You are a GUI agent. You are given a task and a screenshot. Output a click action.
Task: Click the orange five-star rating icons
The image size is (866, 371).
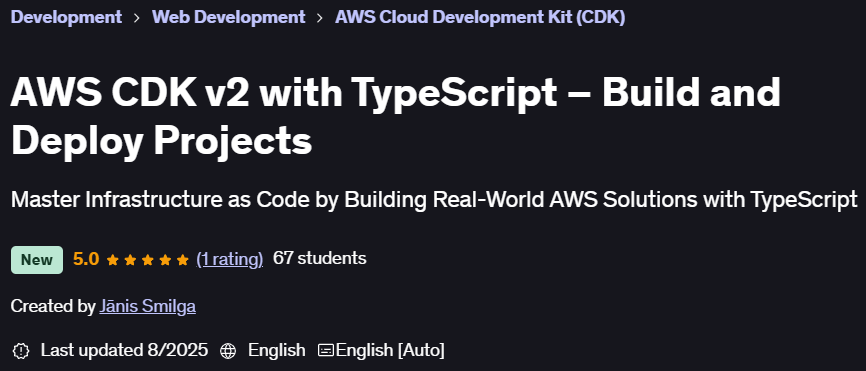147,259
